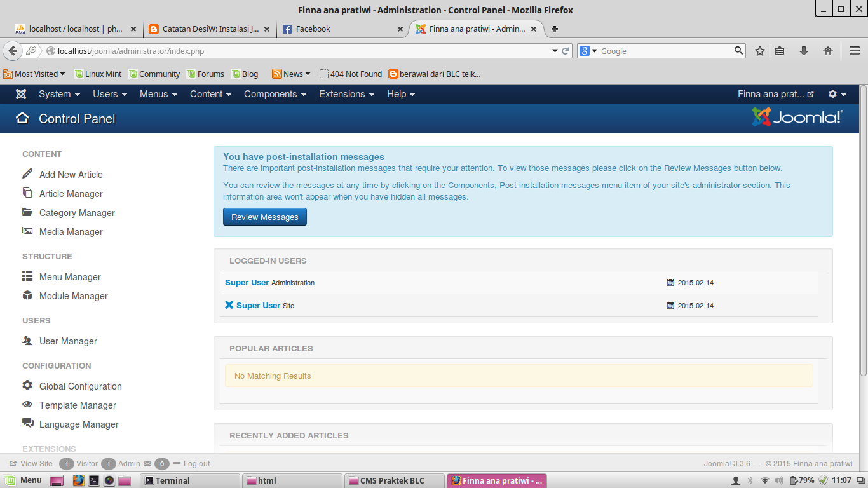
Task: Click the pencil icon beside Add New Article
Action: click(x=27, y=173)
